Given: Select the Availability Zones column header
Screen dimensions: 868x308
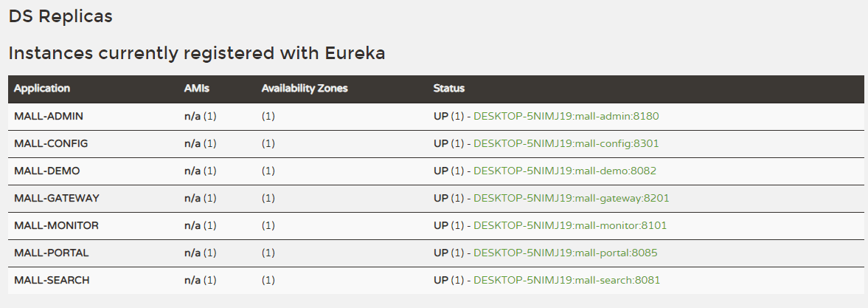Looking at the screenshot, I should [x=305, y=89].
